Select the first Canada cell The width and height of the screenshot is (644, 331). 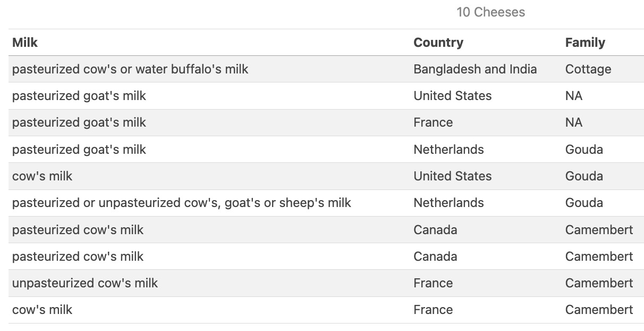coord(435,230)
